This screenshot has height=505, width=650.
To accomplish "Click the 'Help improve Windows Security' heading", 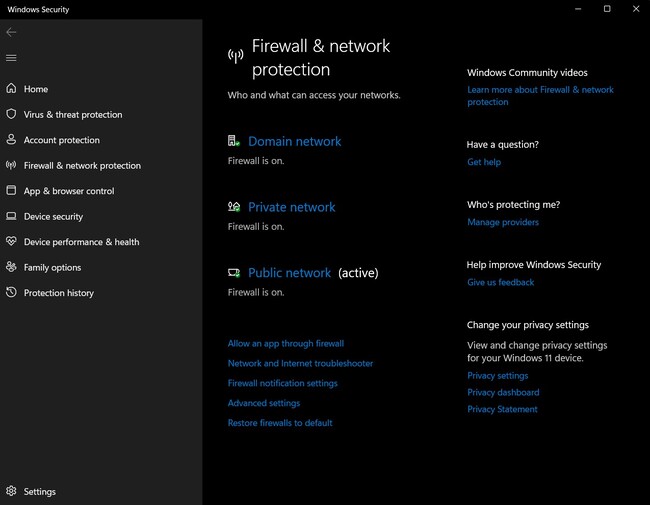I will click(534, 265).
